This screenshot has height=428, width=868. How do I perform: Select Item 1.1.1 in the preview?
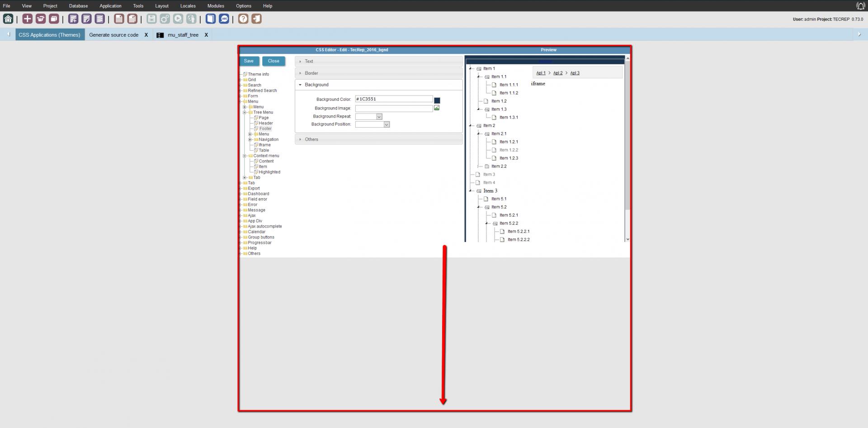(509, 85)
